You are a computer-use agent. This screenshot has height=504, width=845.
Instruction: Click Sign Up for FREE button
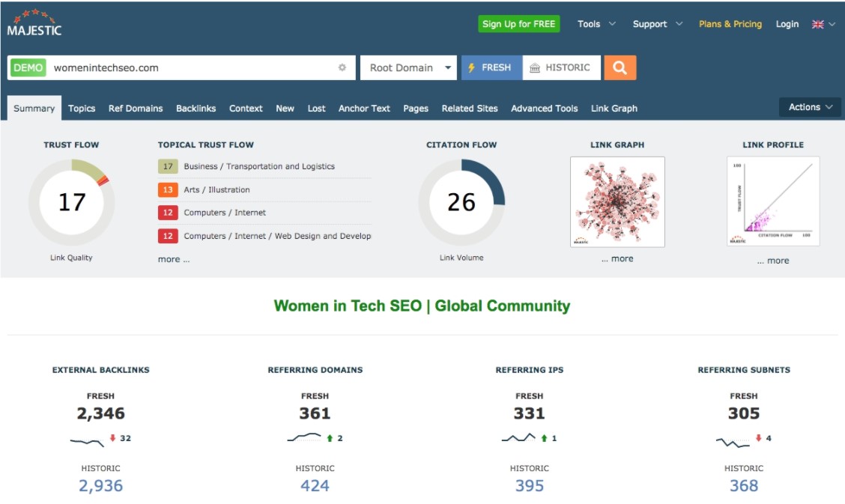[518, 24]
